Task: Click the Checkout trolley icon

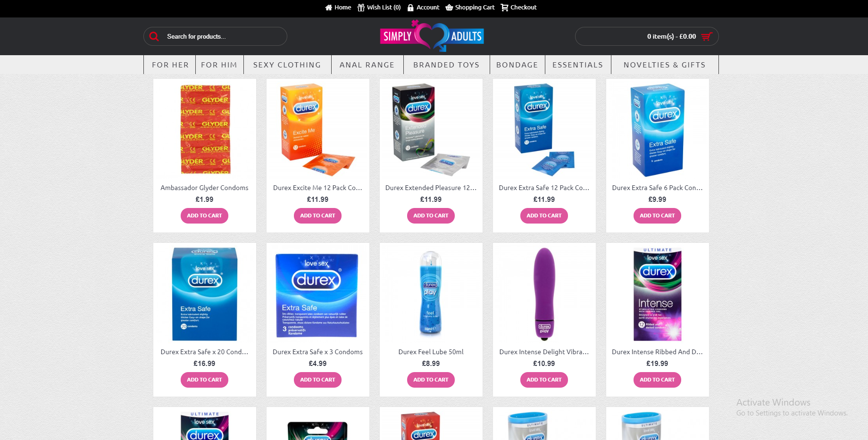Action: 504,8
